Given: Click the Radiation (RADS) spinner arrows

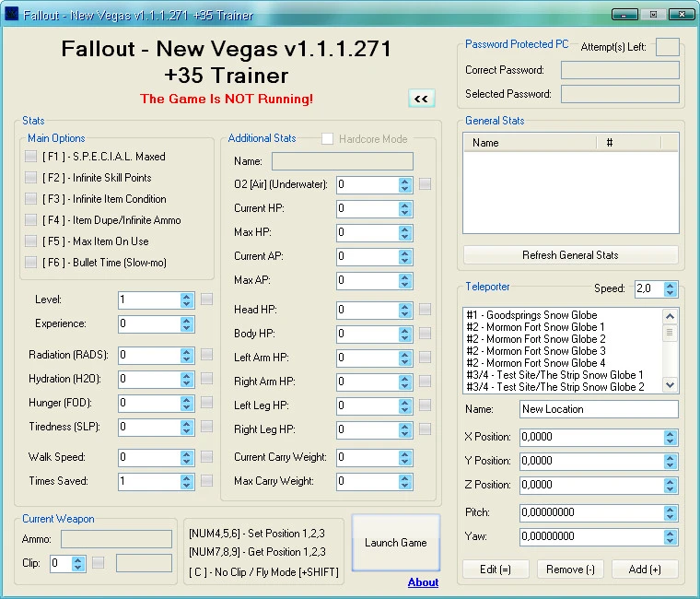Looking at the screenshot, I should (187, 356).
